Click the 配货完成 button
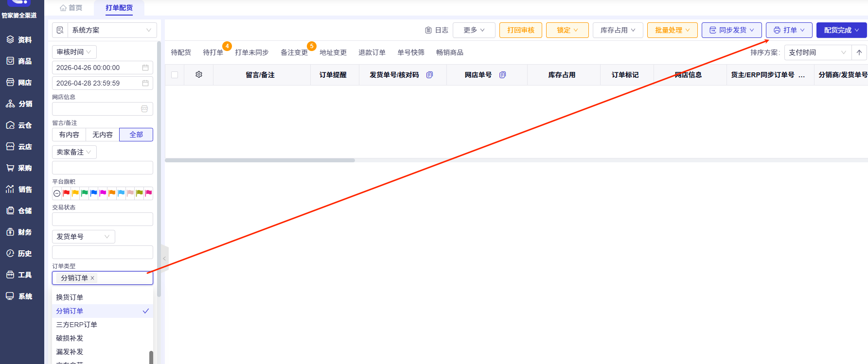This screenshot has width=868, height=364. tap(842, 30)
